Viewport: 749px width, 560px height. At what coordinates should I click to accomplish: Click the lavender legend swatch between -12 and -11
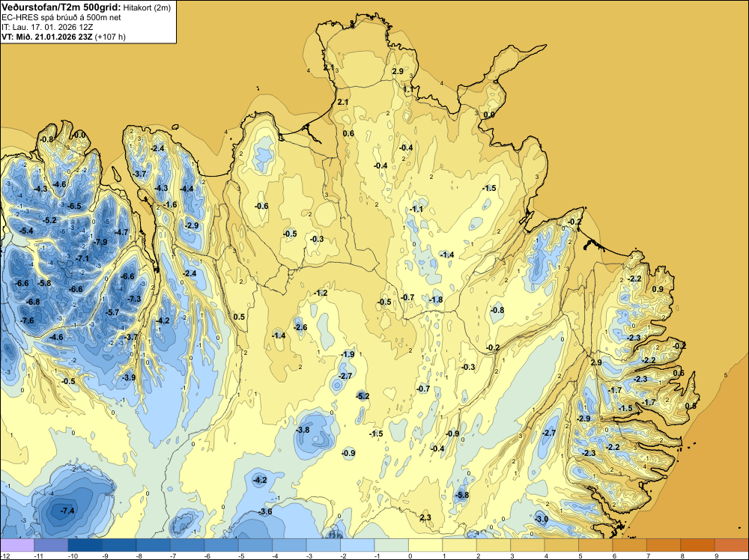click(x=17, y=545)
